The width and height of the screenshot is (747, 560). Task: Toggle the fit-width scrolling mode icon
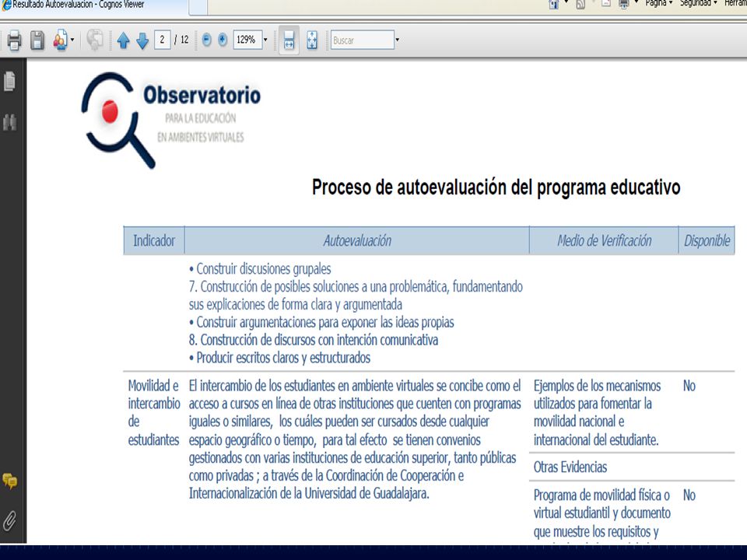(289, 40)
